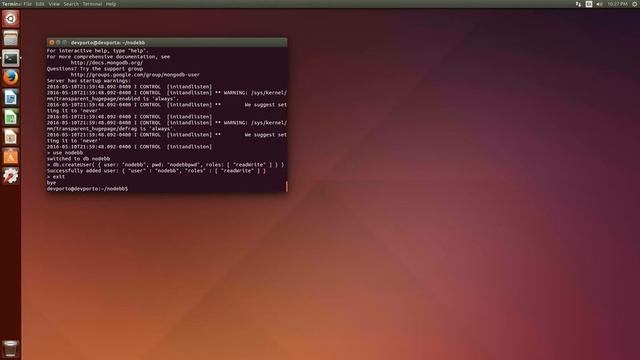Minimize the terminal window
Viewport: 640px width, 360px height.
pos(58,42)
